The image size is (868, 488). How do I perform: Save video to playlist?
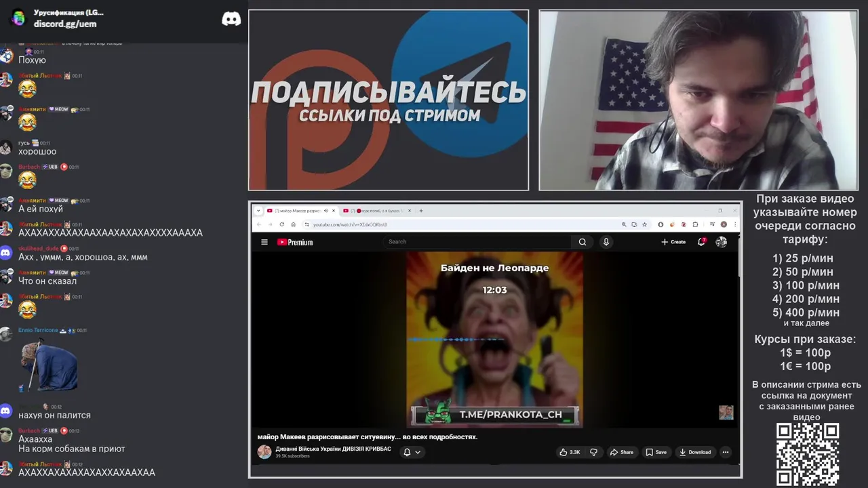[x=656, y=452]
